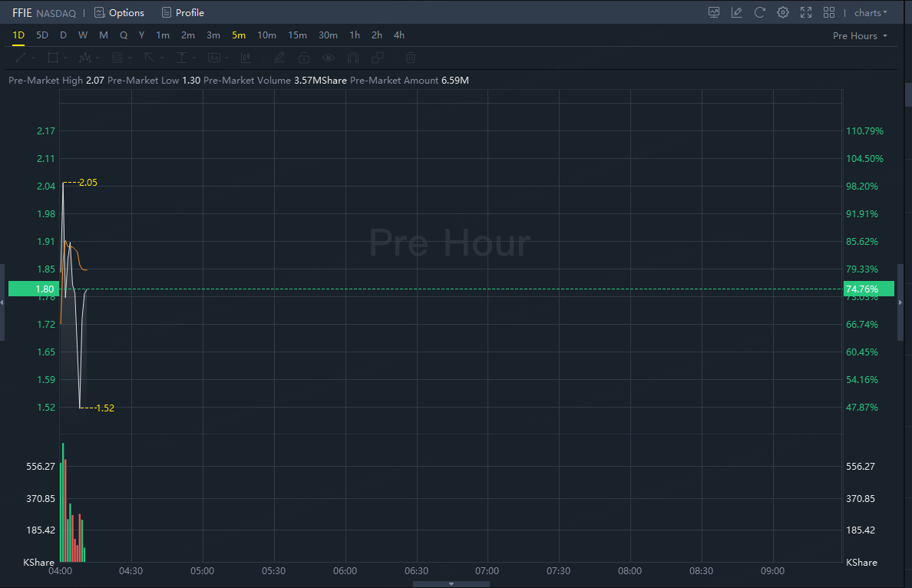Viewport: 912px width, 588px height.
Task: Open the multi-chart grid layout
Action: coord(829,12)
